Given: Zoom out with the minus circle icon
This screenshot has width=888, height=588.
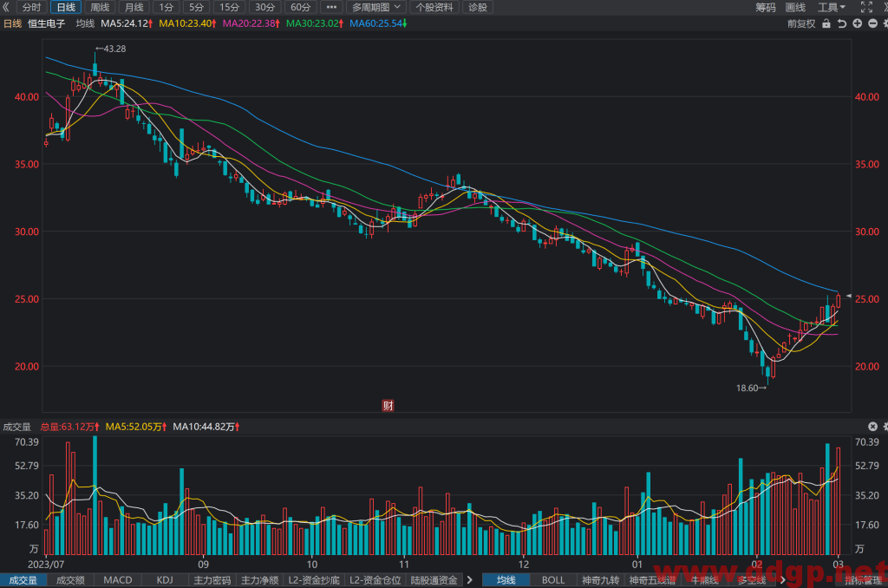Looking at the screenshot, I should [872, 23].
